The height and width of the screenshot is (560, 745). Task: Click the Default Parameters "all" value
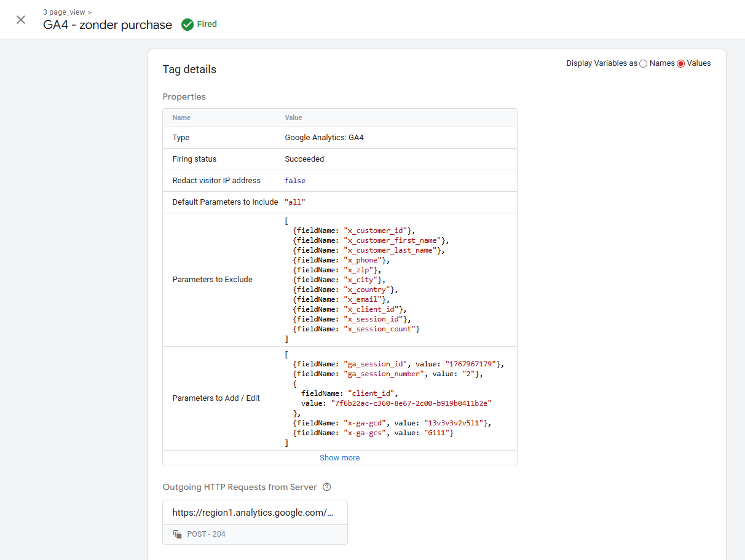(x=295, y=202)
